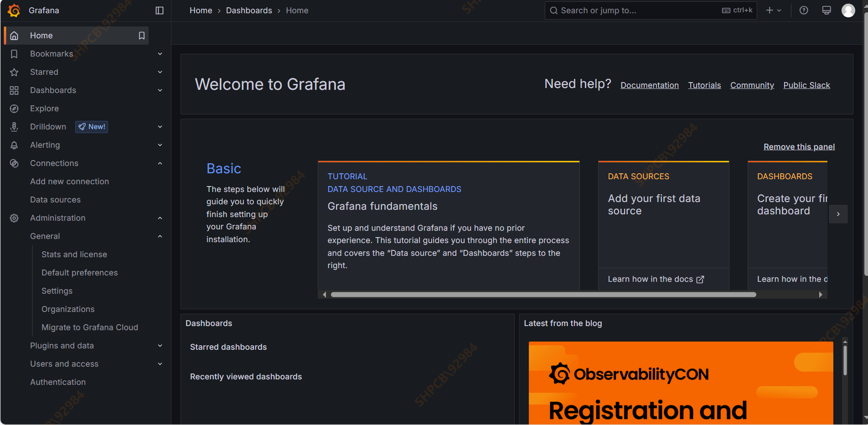Click the Drilldown icon in sidebar
This screenshot has height=425, width=868.
coord(14,127)
